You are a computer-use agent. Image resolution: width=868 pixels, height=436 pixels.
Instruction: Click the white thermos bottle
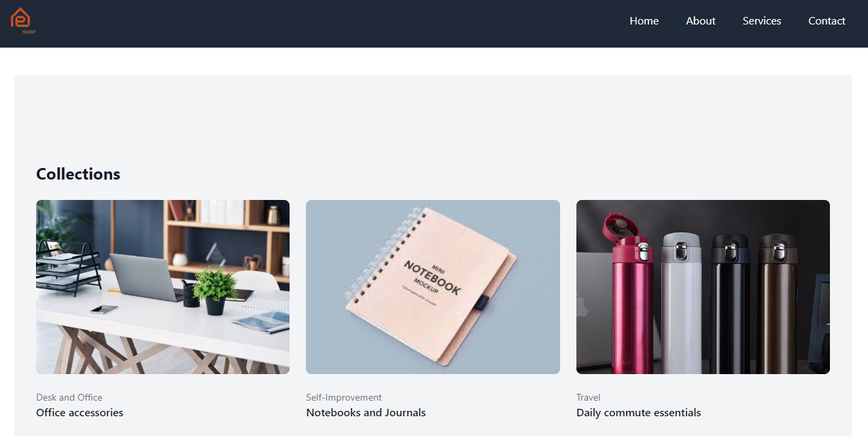681,303
